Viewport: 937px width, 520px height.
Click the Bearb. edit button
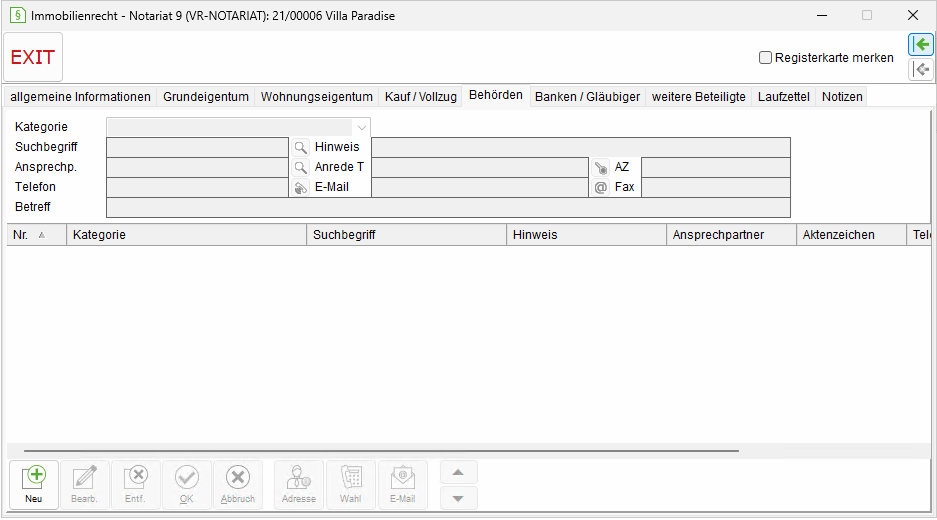[84, 485]
